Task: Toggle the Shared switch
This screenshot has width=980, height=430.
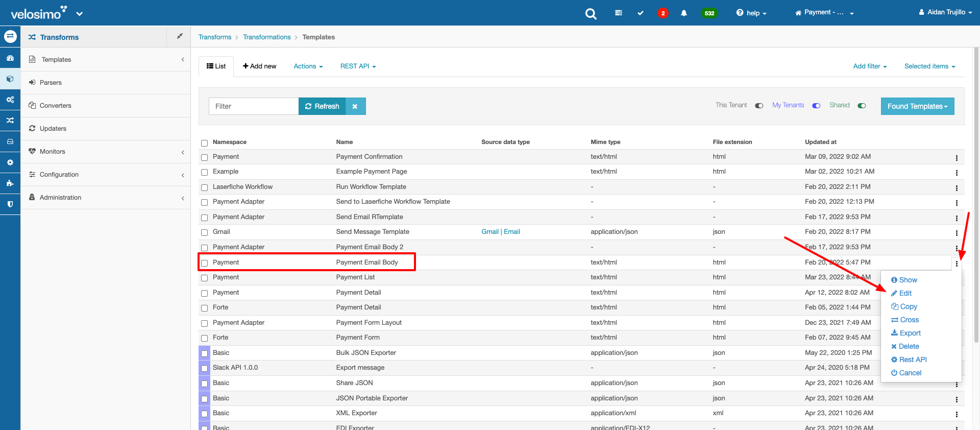Action: pyautogui.click(x=862, y=106)
